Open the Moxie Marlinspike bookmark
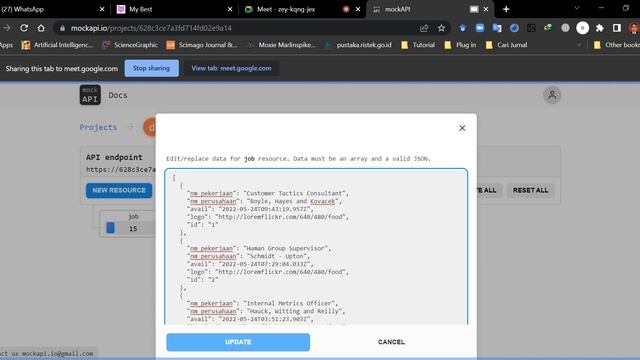The image size is (640, 360). point(281,45)
